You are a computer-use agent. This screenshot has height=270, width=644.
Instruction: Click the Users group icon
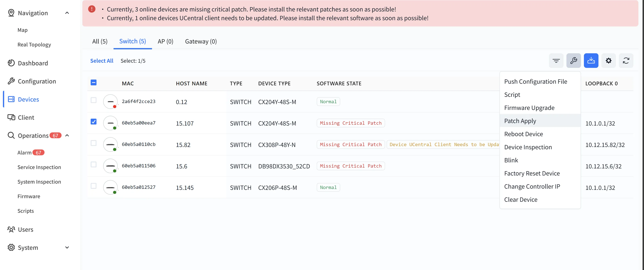11,229
